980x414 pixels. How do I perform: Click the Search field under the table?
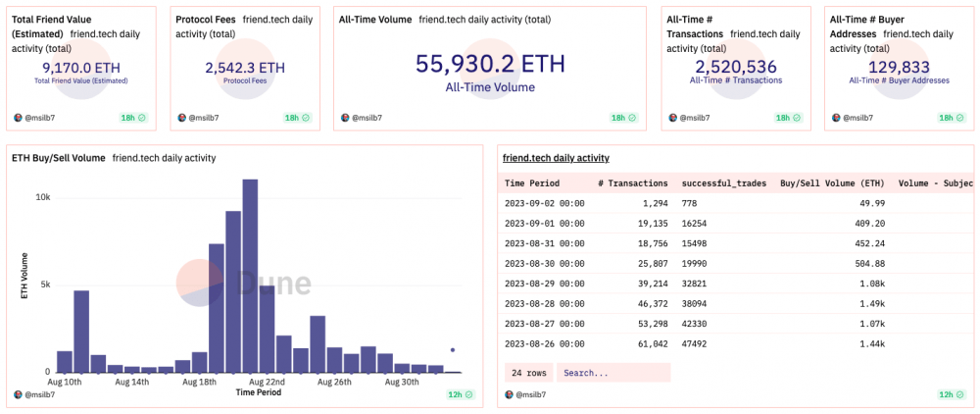click(613, 373)
